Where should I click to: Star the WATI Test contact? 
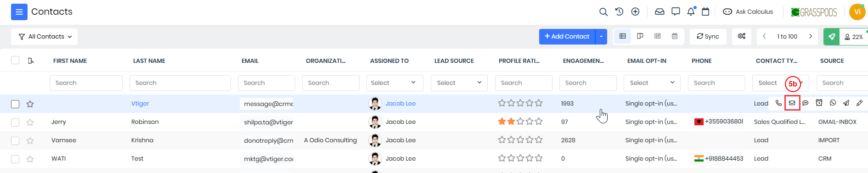click(30, 159)
